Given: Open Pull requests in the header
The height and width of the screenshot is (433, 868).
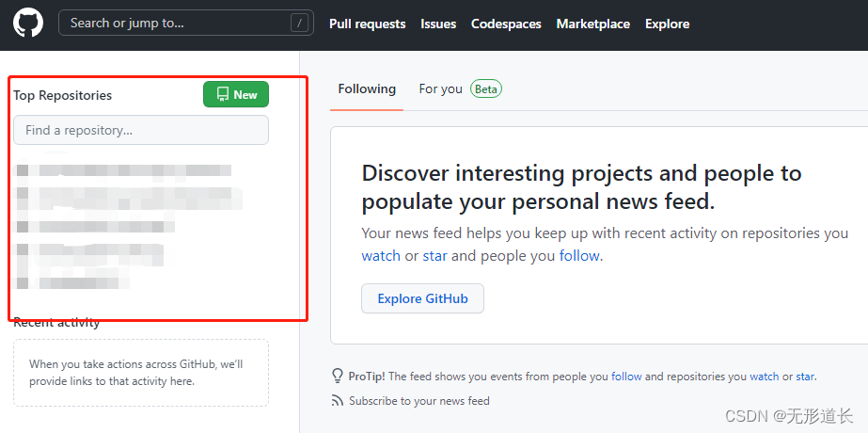Looking at the screenshot, I should [x=368, y=24].
